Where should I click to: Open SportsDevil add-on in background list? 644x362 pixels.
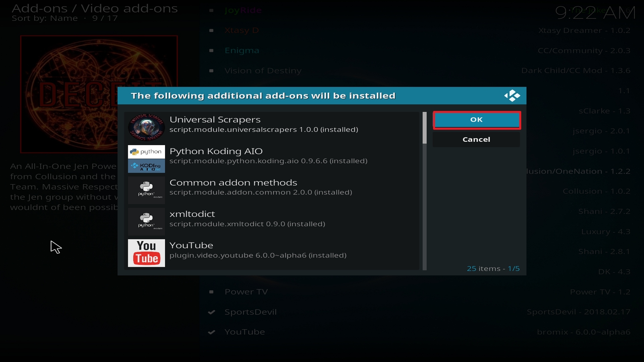251,312
